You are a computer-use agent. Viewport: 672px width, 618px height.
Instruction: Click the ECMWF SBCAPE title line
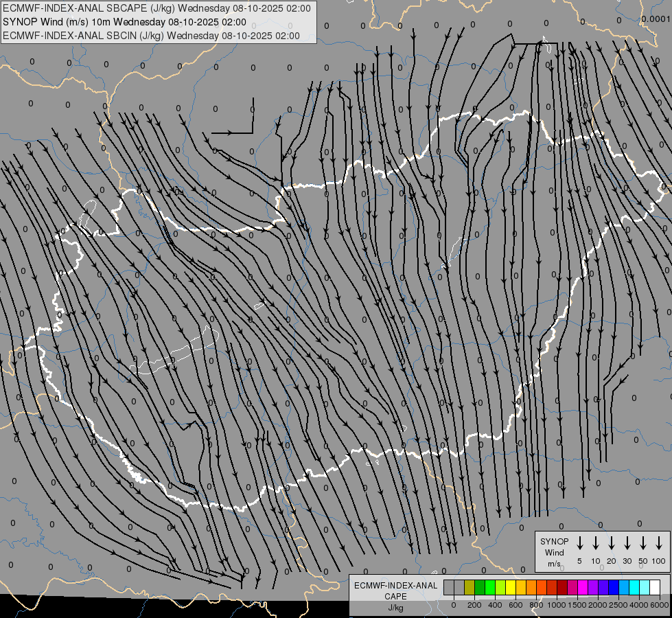(x=157, y=8)
